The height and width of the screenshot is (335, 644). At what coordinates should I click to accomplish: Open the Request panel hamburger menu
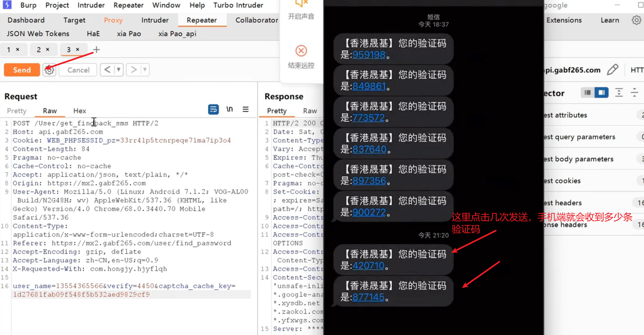246,109
